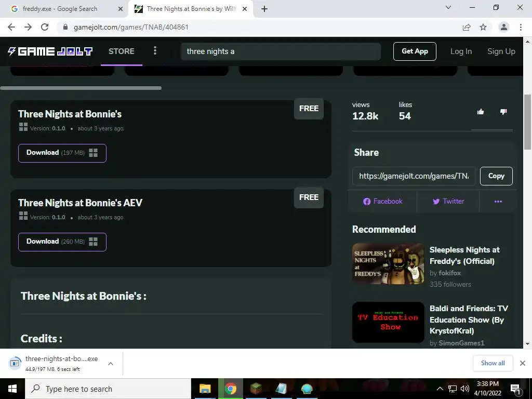Share the game on Facebook
This screenshot has height=399, width=532.
point(382,201)
